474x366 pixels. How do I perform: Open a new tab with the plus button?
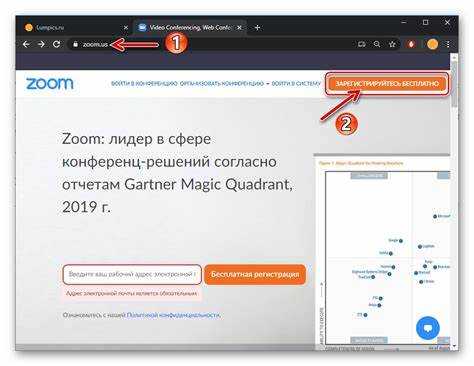tap(257, 27)
